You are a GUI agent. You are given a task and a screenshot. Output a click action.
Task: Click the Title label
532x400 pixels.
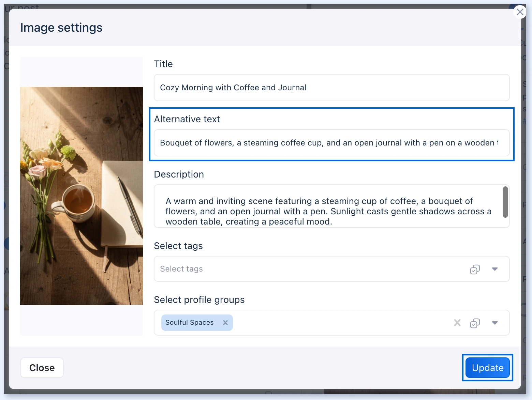[x=163, y=64]
